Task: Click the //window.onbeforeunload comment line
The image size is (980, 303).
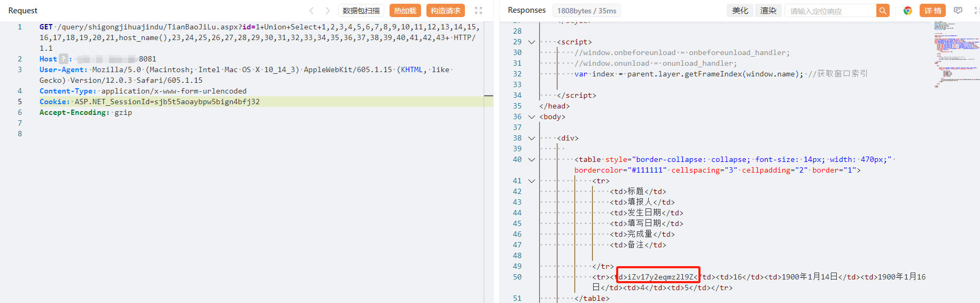Action: click(x=682, y=52)
